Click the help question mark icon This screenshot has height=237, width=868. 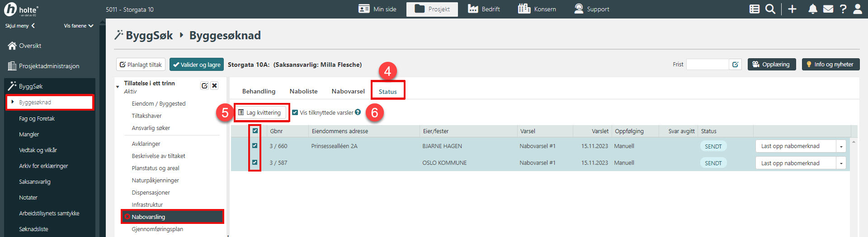(843, 9)
